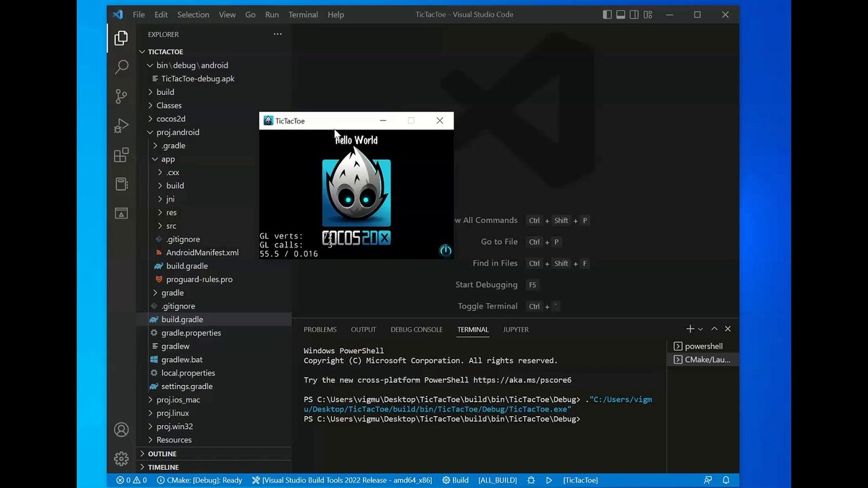
Task: Click CMake: [Debug]: Ready status item
Action: pos(199,480)
